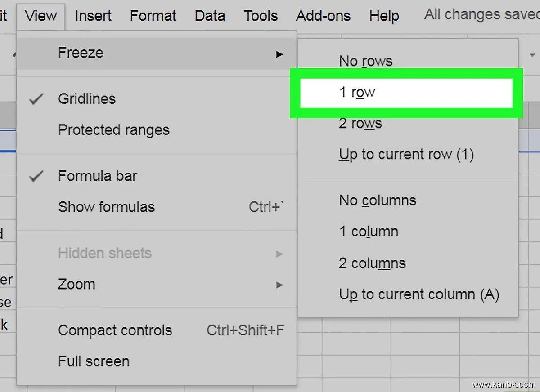Toggle the Formula bar checkmark option
Image resolution: width=540 pixels, height=392 pixels.
pos(97,176)
